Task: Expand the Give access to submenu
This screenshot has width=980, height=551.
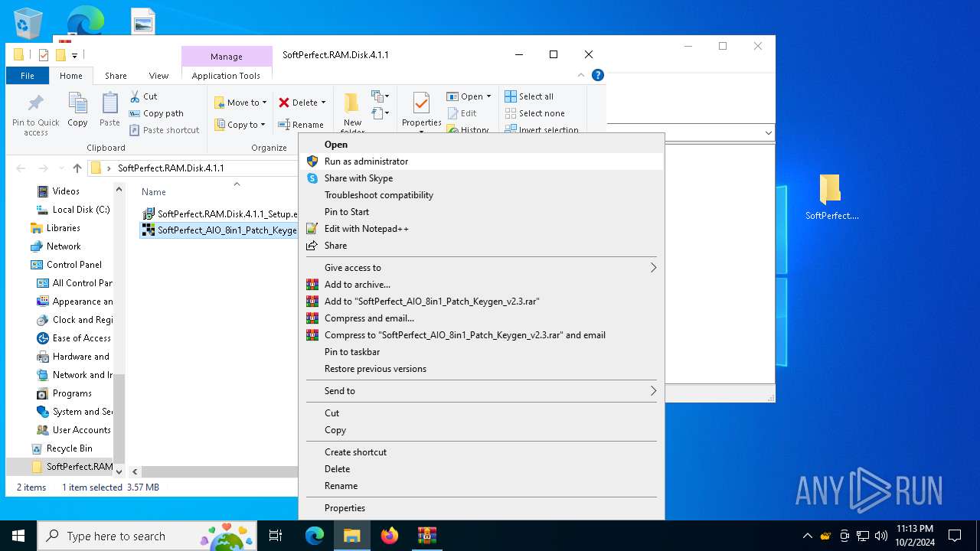Action: tap(481, 268)
